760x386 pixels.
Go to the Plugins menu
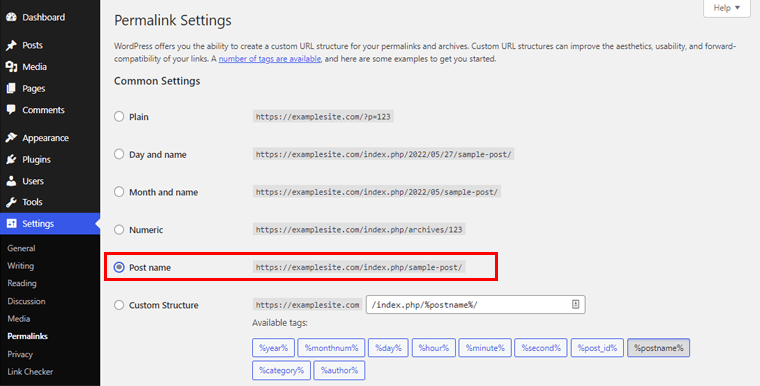[36, 160]
